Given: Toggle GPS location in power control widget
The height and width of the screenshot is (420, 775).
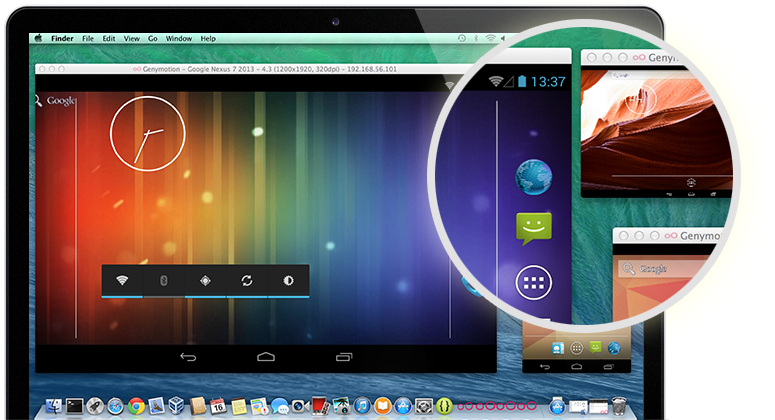Looking at the screenshot, I should pyautogui.click(x=205, y=281).
